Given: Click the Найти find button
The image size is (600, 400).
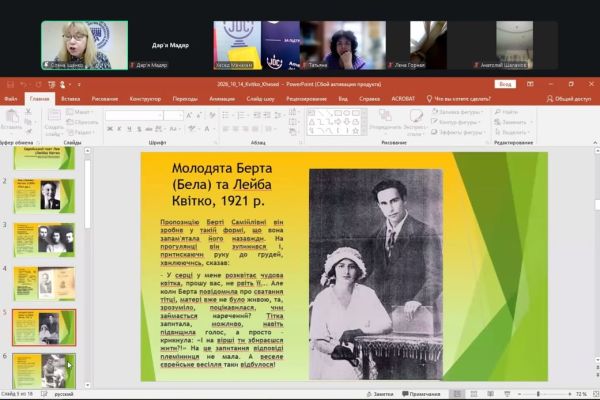Looking at the screenshot, I should pos(506,112).
